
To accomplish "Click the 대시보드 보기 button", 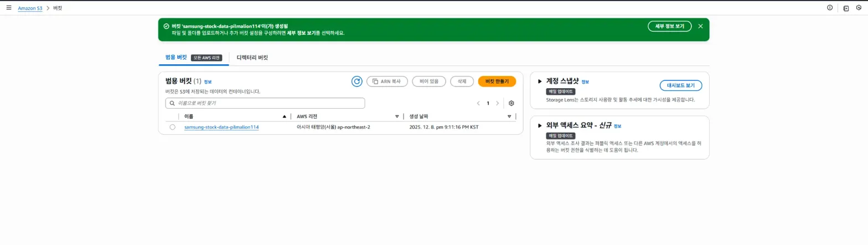I will coord(680,85).
